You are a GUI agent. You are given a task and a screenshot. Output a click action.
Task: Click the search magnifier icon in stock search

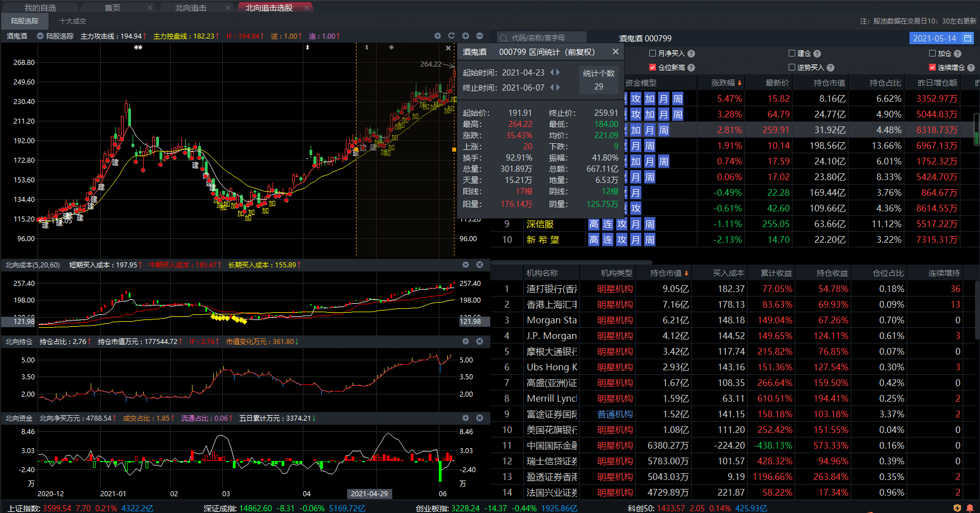click(x=504, y=38)
